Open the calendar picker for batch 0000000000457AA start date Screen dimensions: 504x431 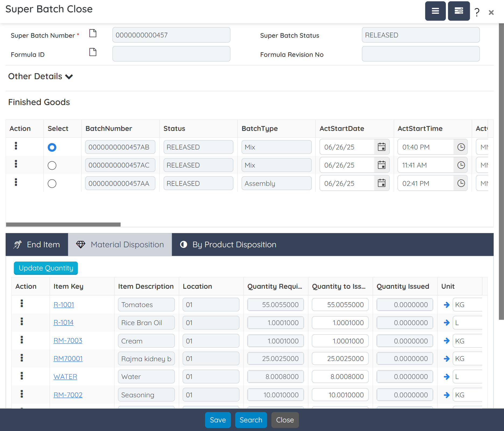pyautogui.click(x=381, y=183)
